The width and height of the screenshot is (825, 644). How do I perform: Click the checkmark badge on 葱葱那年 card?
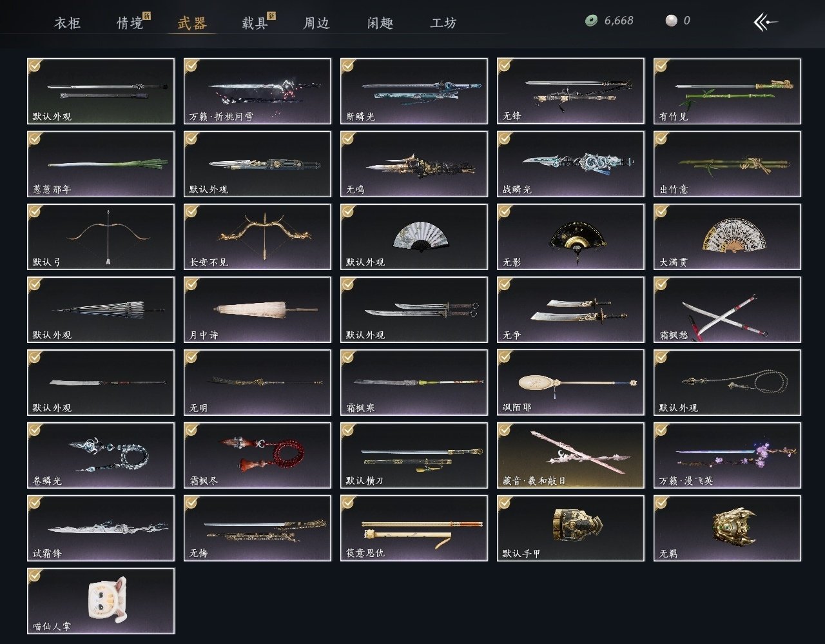pos(35,138)
